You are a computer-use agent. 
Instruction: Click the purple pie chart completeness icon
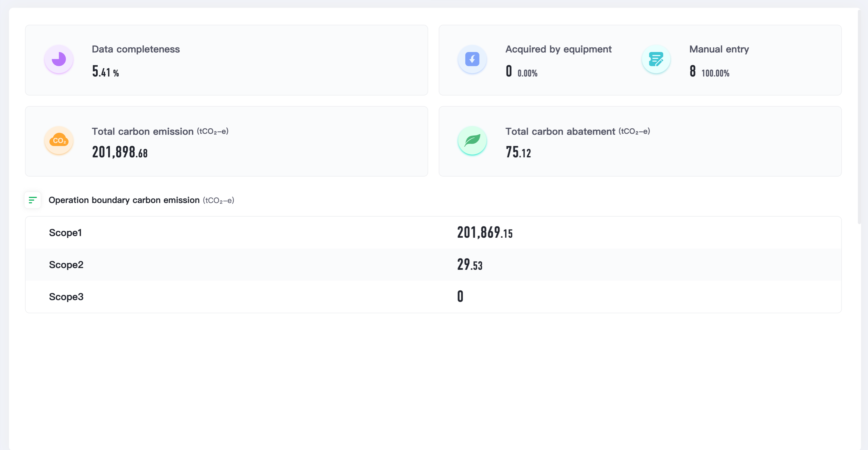[x=59, y=59]
